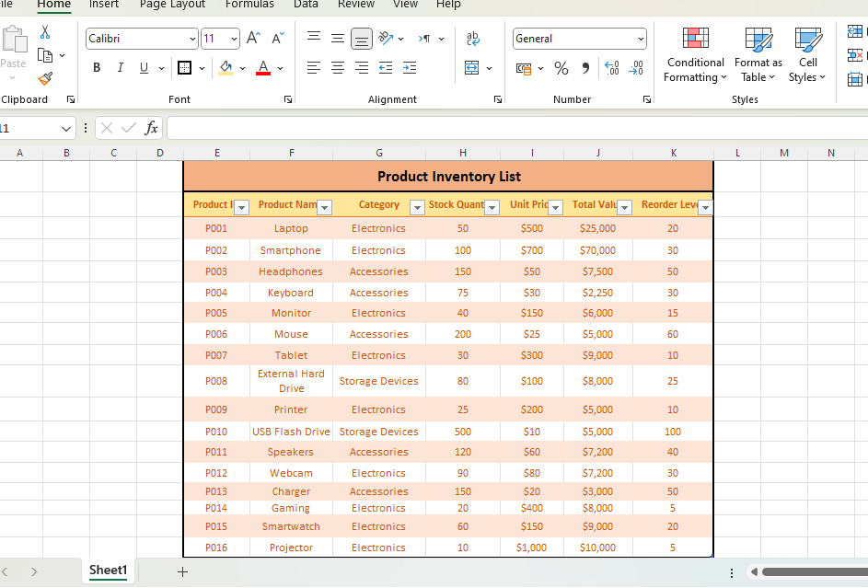Click Decrease Decimal icon
Screen dimensions: 868x588
click(x=636, y=68)
